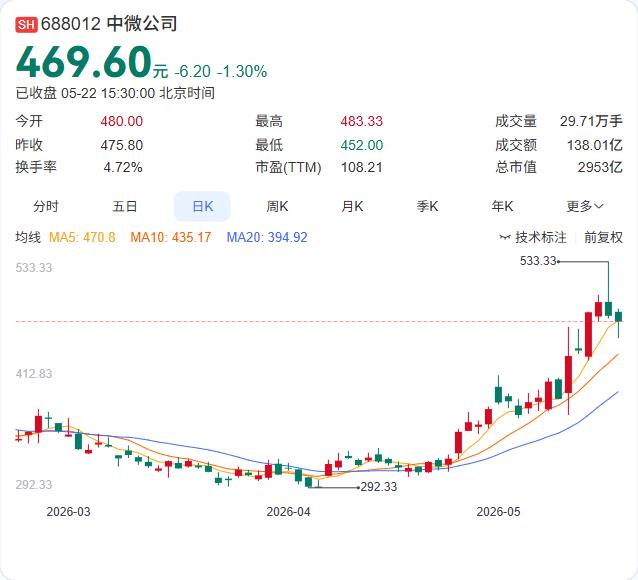Screen dimensions: 638x580
Task: Click the MA20: 394.92 indicator label
Action: point(267,237)
